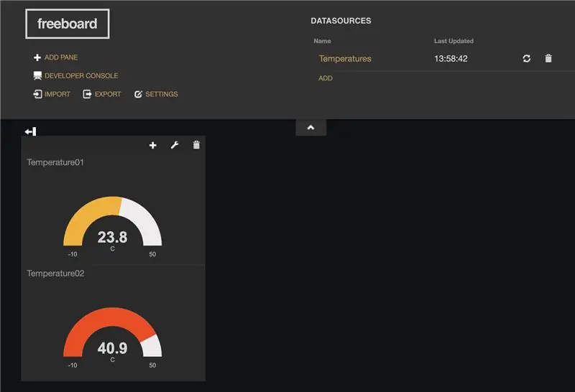Open the Temperatures datasource

345,59
